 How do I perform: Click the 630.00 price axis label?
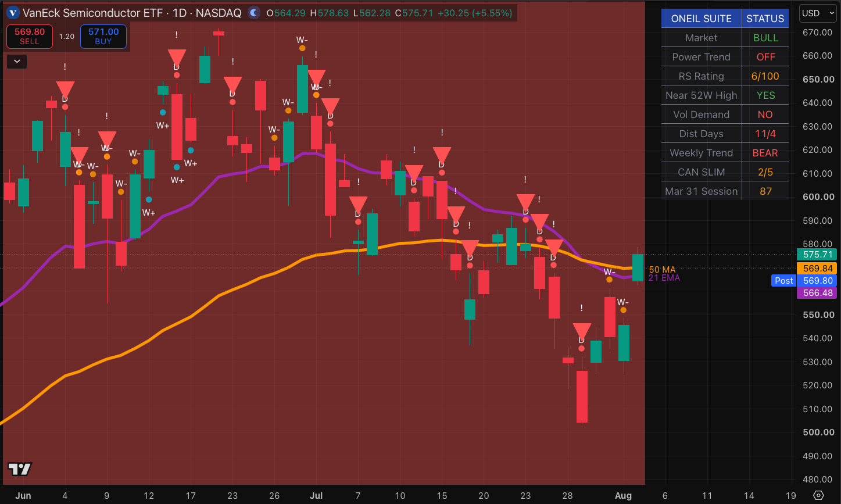(x=818, y=126)
